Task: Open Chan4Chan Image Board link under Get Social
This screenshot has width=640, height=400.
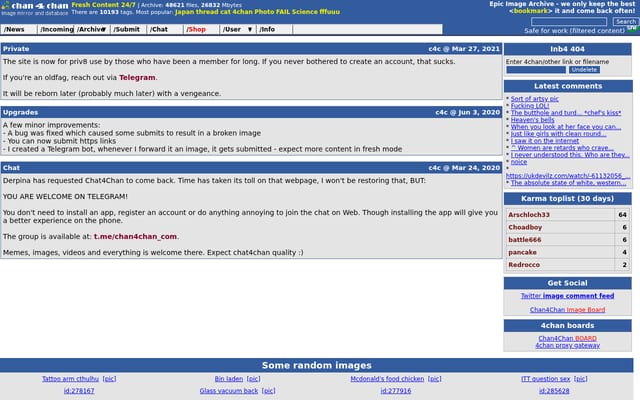Action: 567,310
